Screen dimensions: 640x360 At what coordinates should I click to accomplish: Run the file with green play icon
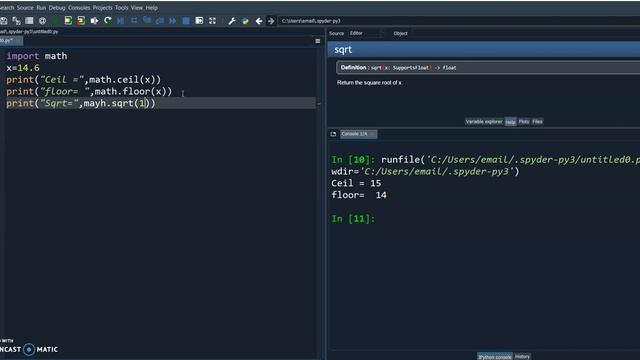[x=55, y=21]
